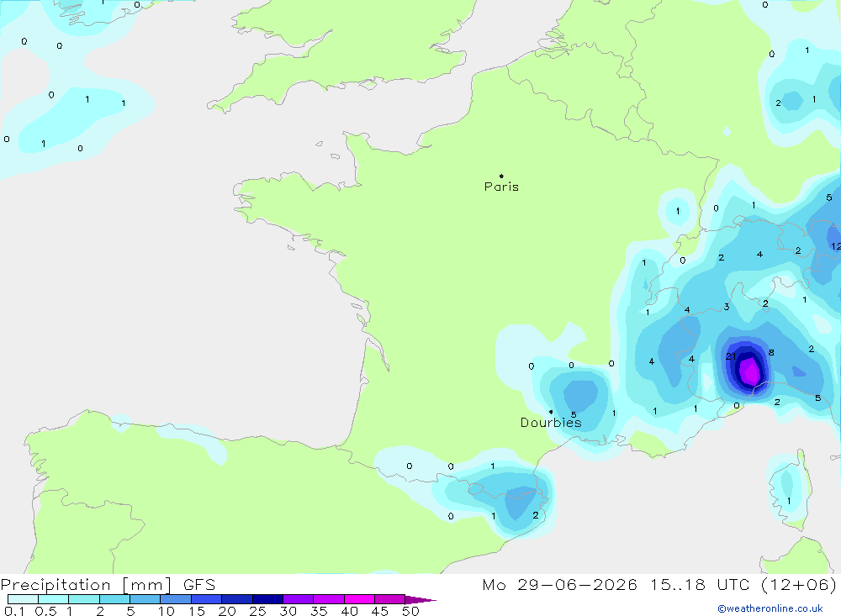This screenshot has width=841, height=616.
Task: Click the Dourbies location marker dot
Action: tap(551, 412)
